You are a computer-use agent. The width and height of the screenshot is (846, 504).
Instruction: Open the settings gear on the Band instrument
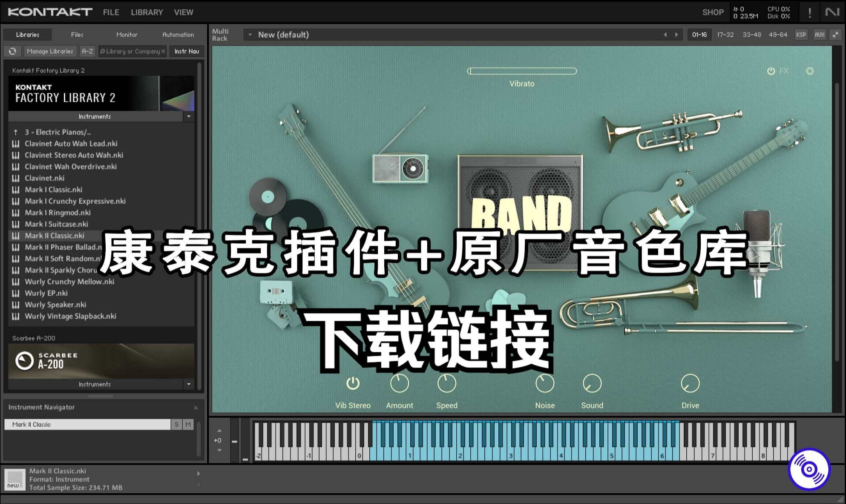(810, 71)
